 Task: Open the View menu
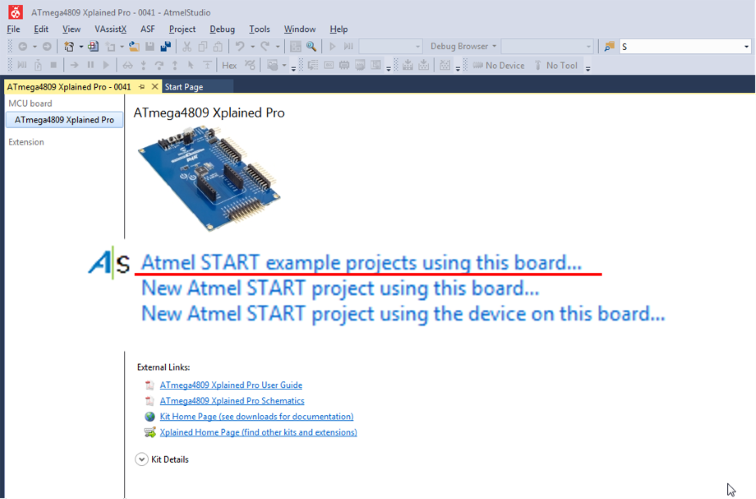(71, 29)
